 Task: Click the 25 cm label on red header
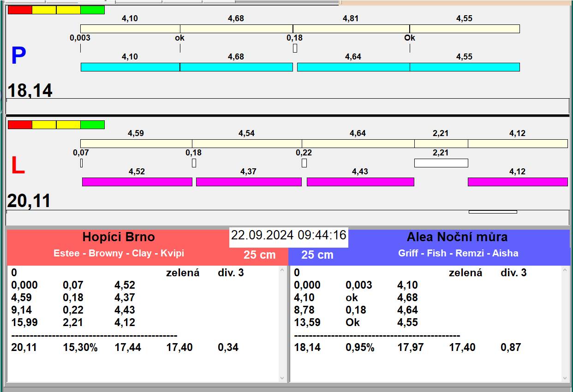259,255
